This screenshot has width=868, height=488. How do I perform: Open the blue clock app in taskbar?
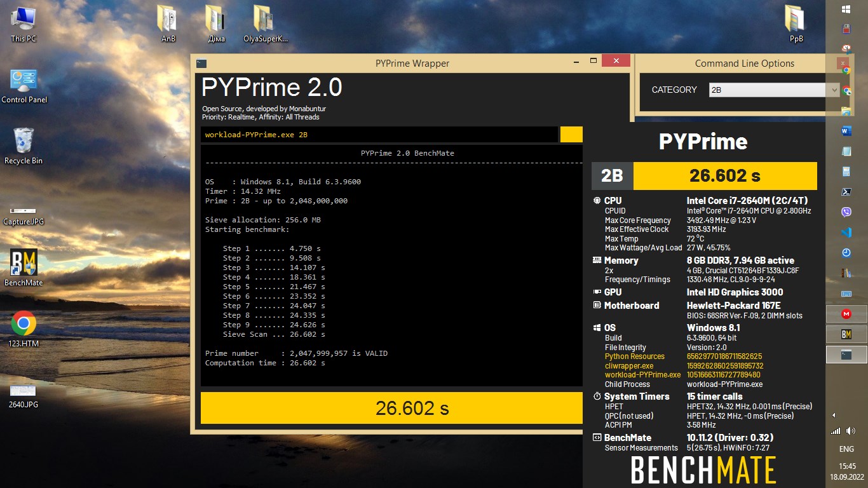click(x=846, y=253)
